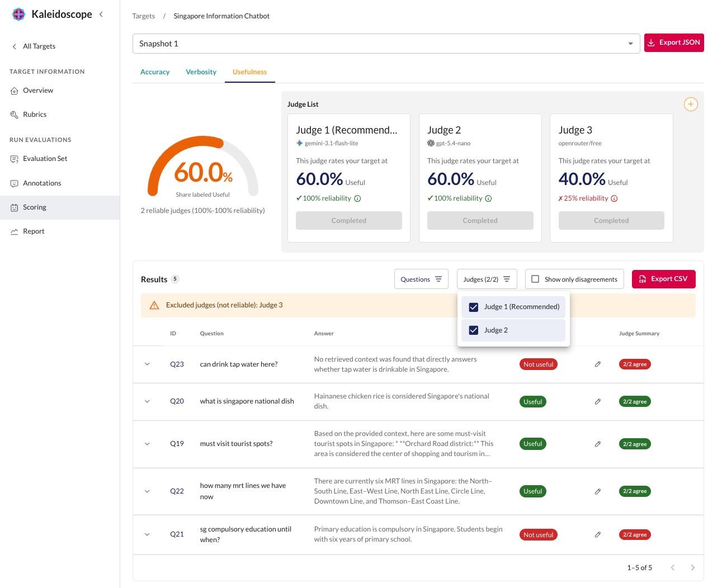Screen dimensions: 722x588
Task: Expand the Q19 row
Action: pyautogui.click(x=147, y=444)
